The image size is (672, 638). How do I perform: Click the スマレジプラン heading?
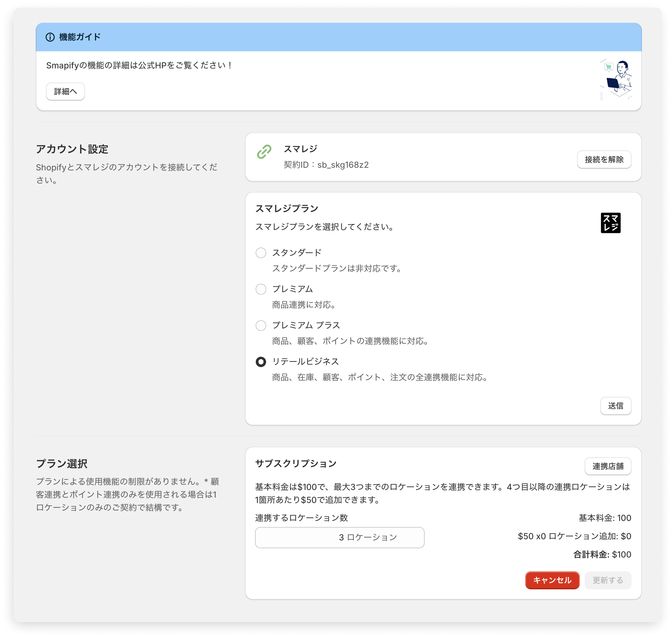[x=286, y=208]
